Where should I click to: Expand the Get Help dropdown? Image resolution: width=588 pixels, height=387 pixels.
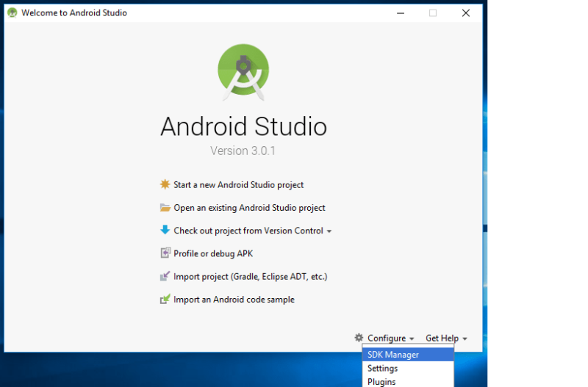pyautogui.click(x=446, y=339)
